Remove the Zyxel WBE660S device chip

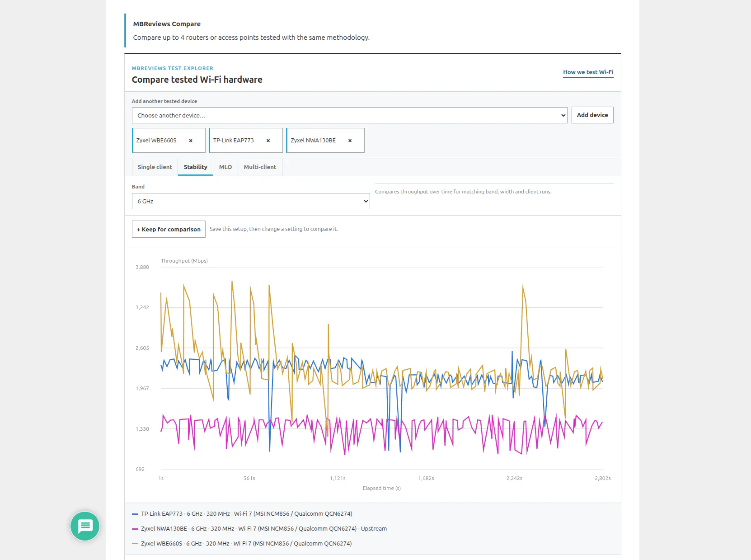[x=191, y=141]
